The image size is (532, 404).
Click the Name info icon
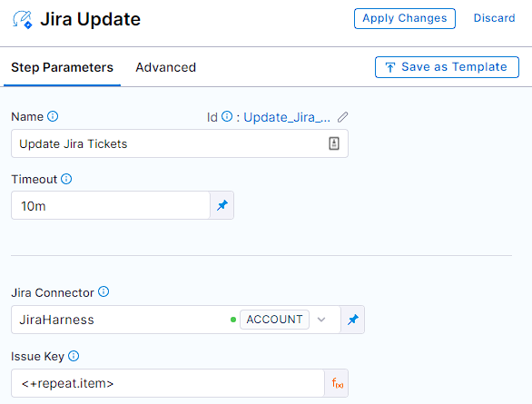click(53, 116)
